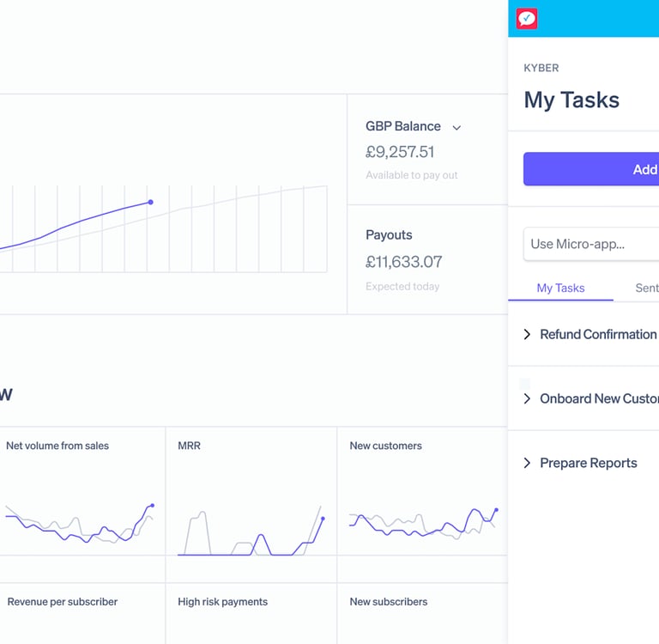This screenshot has height=644, width=659.
Task: Click the Available to pay out label
Action: (x=412, y=175)
